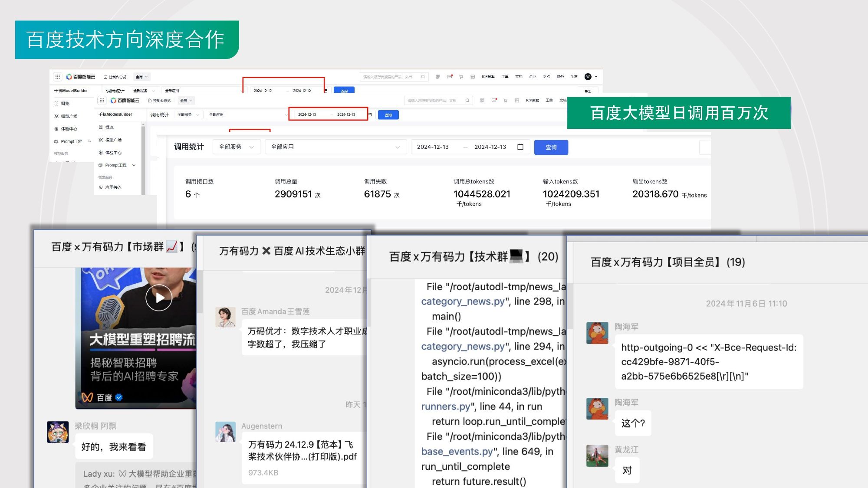The height and width of the screenshot is (488, 868).
Task: Open the app grid icon in topmost console header
Action: click(x=57, y=77)
